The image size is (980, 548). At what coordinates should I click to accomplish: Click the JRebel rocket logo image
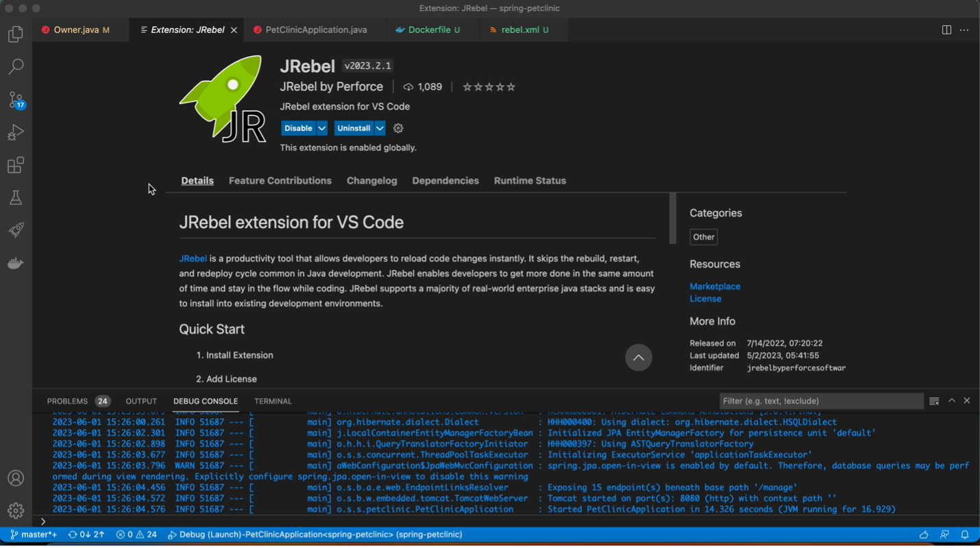tap(223, 99)
